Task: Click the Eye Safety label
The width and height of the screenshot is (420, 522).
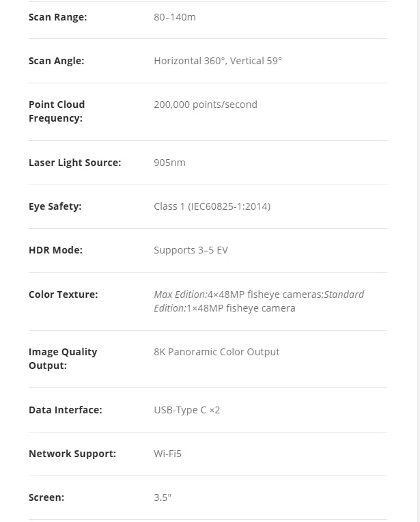Action: click(55, 206)
